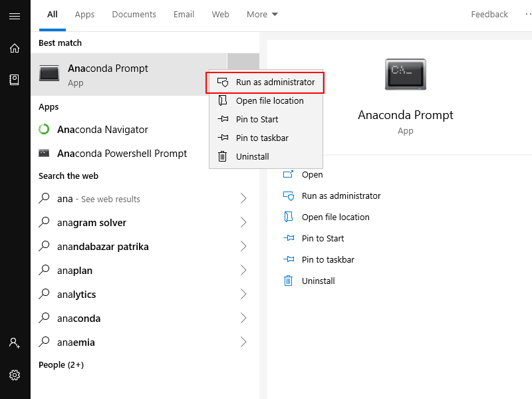Go to Home icon in sidebar
Screen dimensions: 532x399
click(15, 48)
